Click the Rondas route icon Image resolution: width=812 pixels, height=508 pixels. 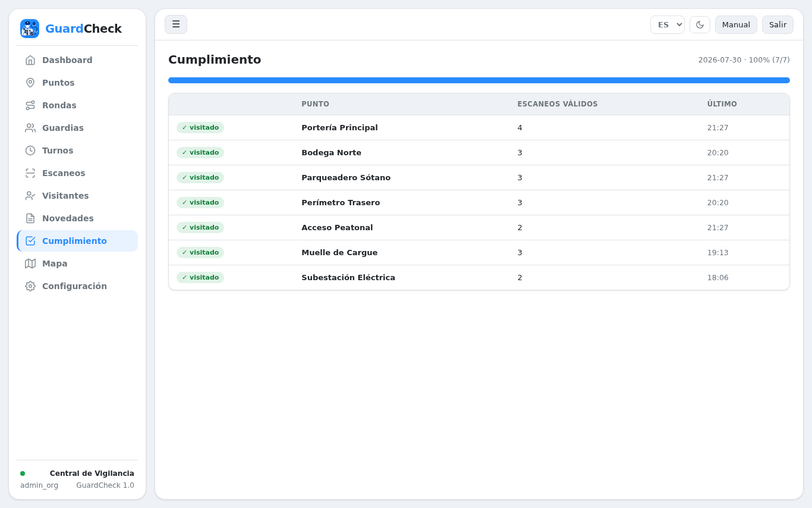point(30,105)
